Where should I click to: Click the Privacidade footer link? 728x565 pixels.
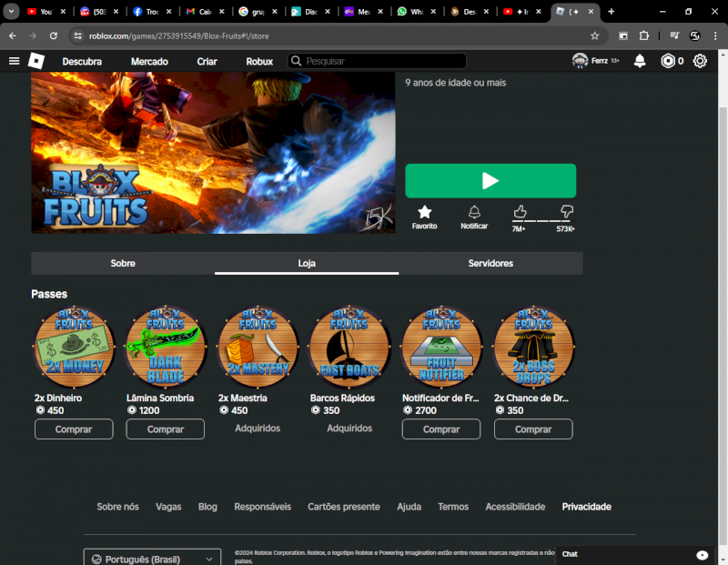pyautogui.click(x=586, y=507)
